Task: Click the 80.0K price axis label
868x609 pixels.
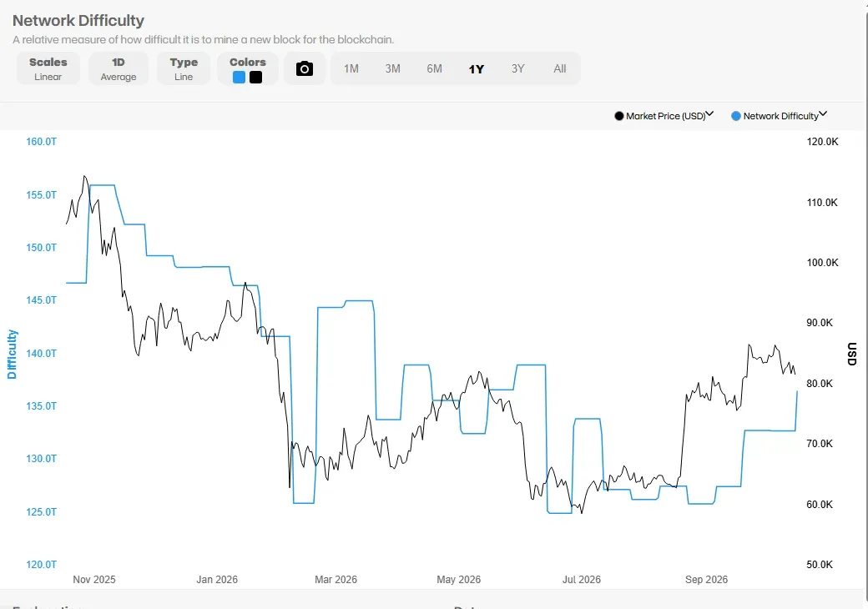Action: tap(820, 383)
